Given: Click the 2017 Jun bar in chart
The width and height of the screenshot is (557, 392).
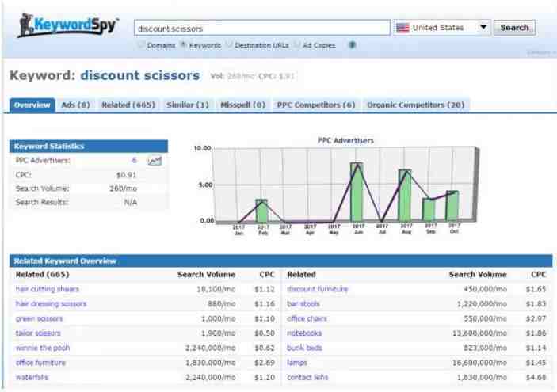Looking at the screenshot, I should 357,192.
